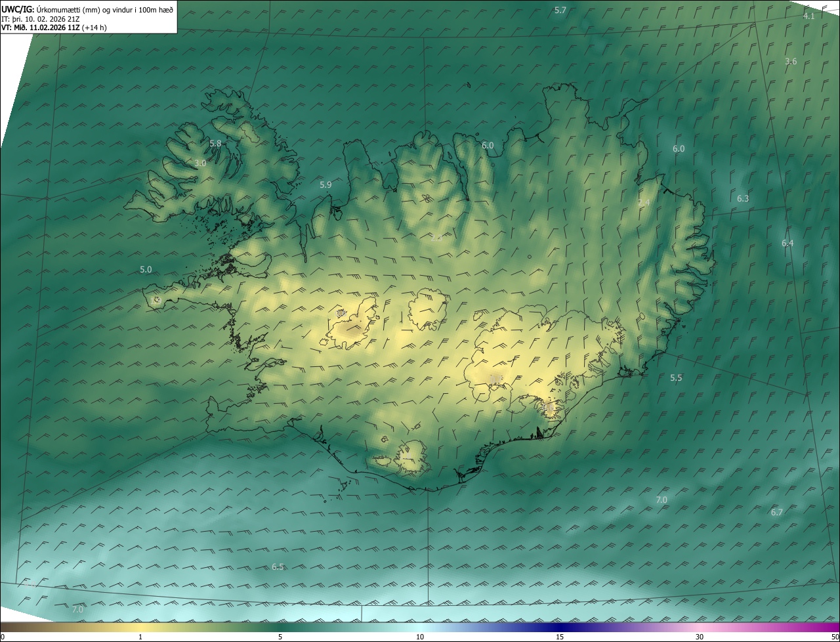The height and width of the screenshot is (642, 840).
Task: Click the 5.9 value label on the map
Action: click(325, 185)
